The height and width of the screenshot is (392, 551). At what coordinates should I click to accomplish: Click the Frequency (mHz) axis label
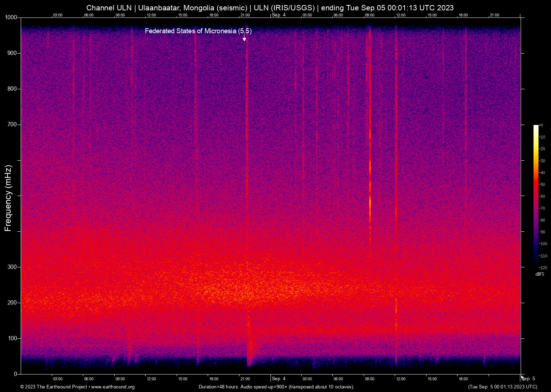(8, 198)
